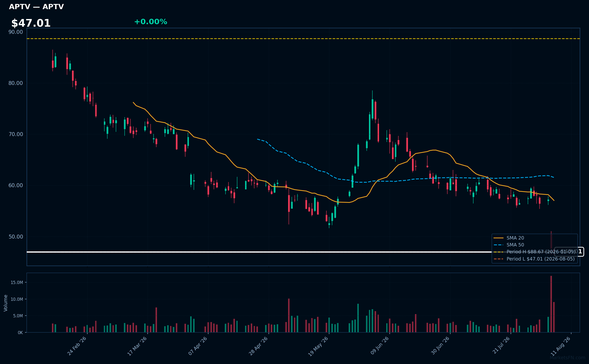Click the orange SMA 20 legend line sample
Viewport: 589px width, 364px height.
498,238
